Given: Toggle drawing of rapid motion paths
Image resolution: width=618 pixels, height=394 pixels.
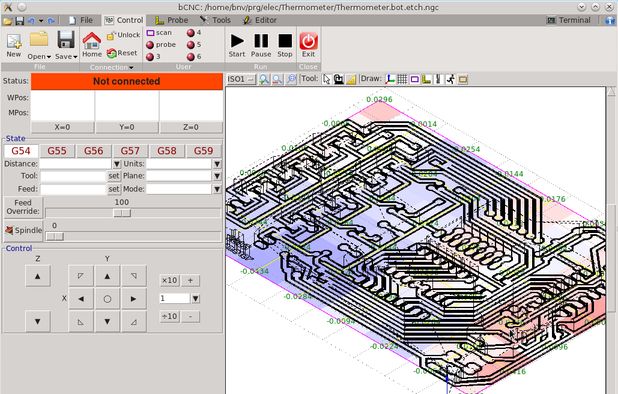Looking at the screenshot, I should [x=450, y=79].
